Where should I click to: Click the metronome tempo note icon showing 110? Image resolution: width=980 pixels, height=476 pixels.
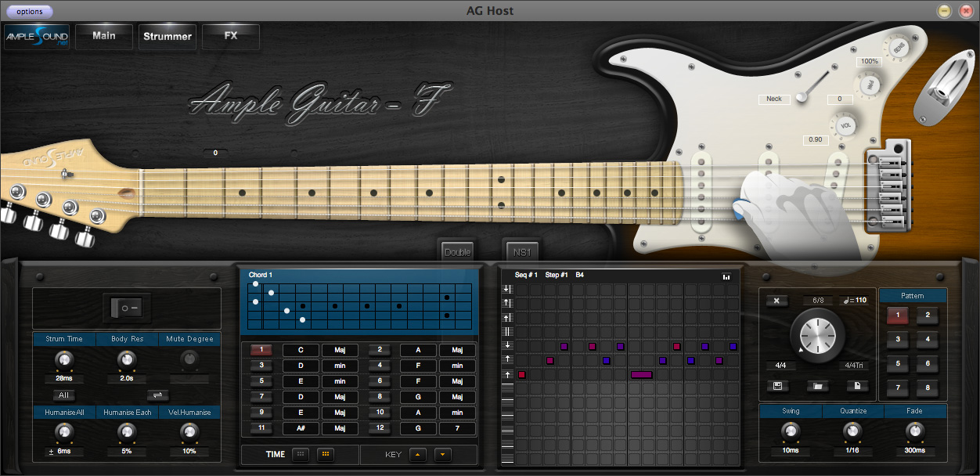[x=854, y=301]
